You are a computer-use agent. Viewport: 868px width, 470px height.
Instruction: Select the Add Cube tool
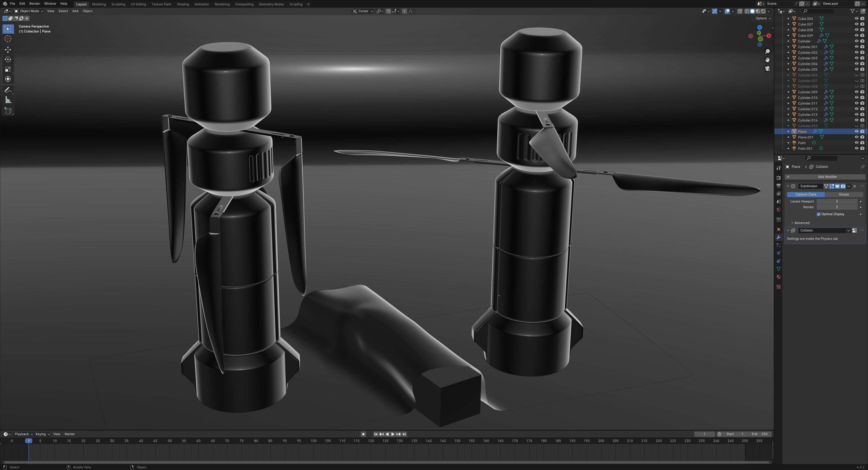tap(8, 111)
